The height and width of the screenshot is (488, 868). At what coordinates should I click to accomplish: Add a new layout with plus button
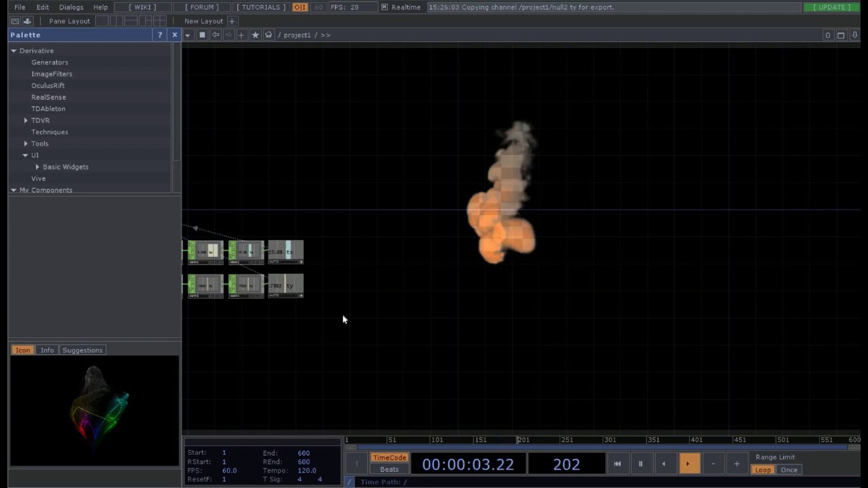[x=232, y=21]
